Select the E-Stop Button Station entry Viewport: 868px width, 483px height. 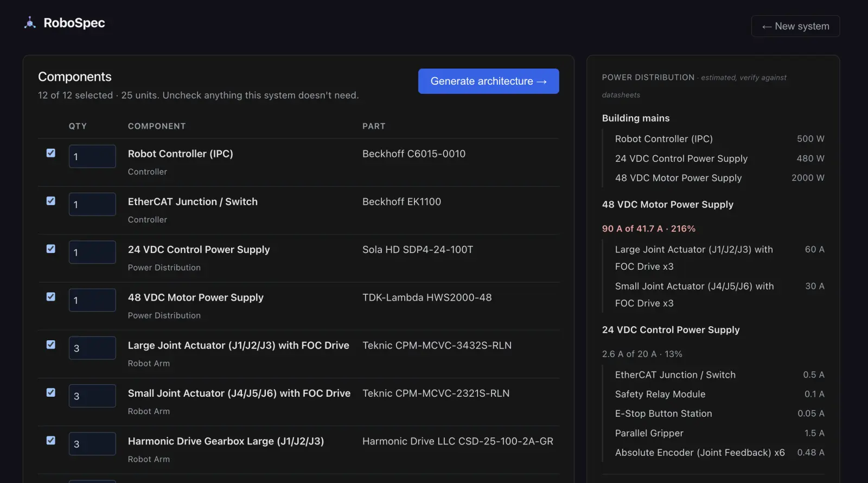(719, 414)
